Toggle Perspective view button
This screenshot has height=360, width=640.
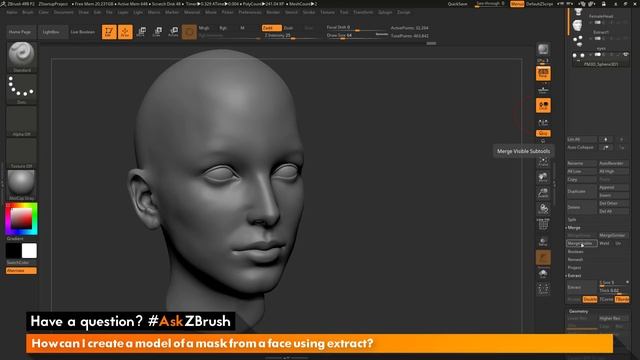point(543,74)
